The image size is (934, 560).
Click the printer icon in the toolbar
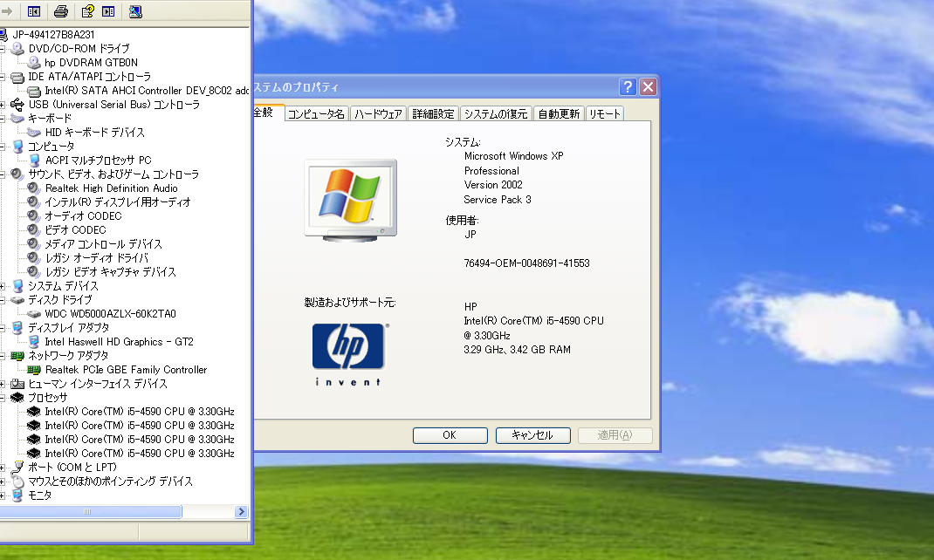click(61, 11)
